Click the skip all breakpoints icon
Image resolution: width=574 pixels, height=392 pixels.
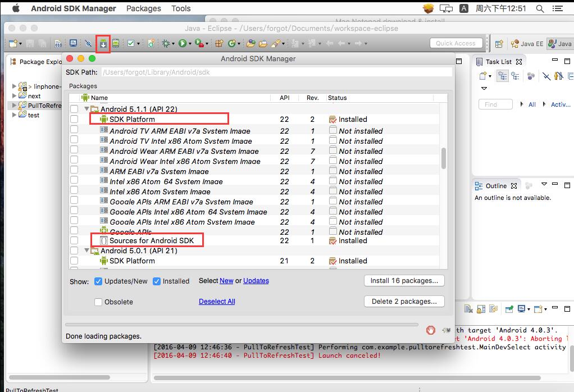pos(88,44)
